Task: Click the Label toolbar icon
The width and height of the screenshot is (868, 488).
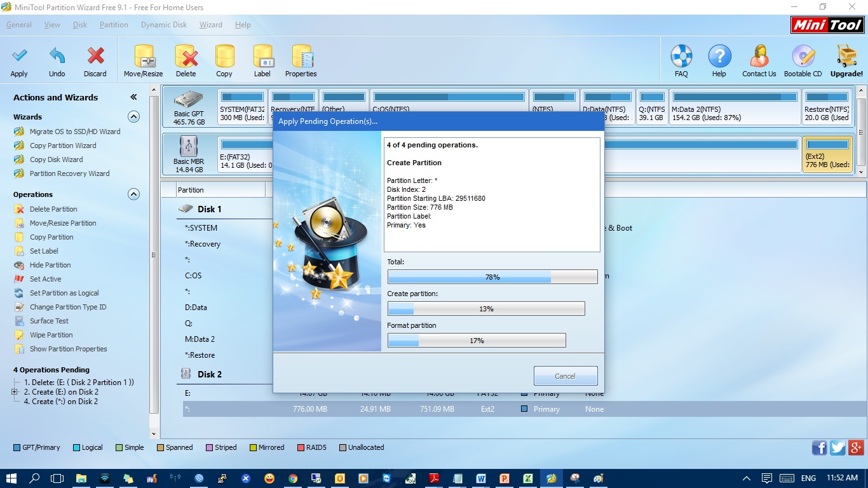Action: coord(262,56)
